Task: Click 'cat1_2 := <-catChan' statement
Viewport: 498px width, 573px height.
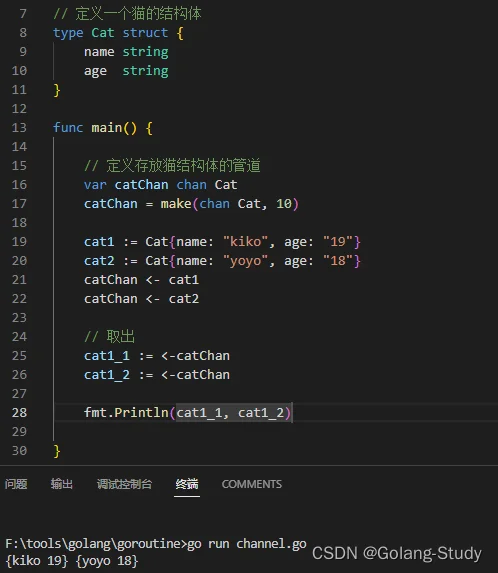Action: 157,375
